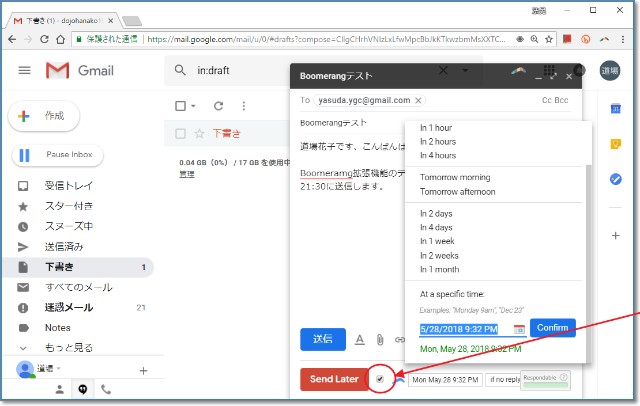Click the specific time input field
640x406 pixels.
464,329
